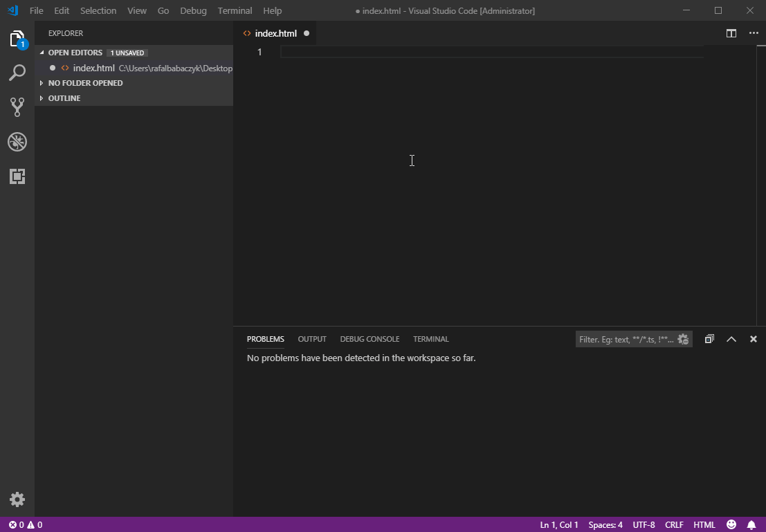766x532 pixels.
Task: Click the EXPLORER title header
Action: pos(66,33)
